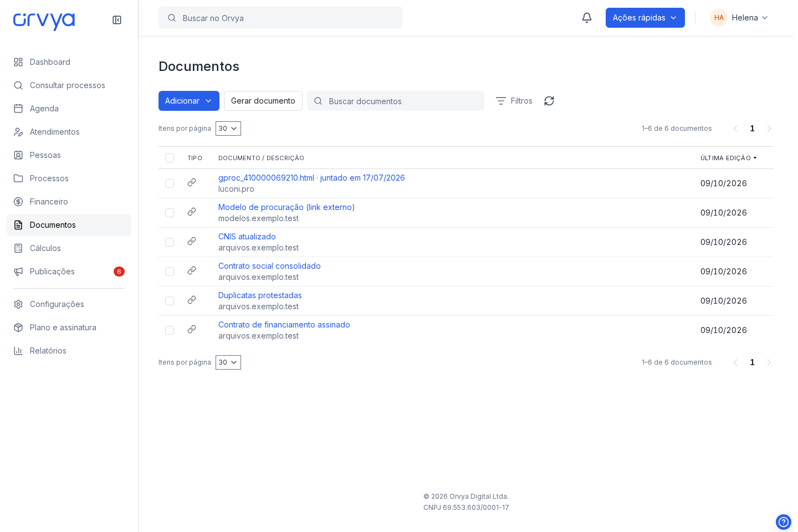Viewport: 798px width, 532px height.
Task: Open the Helena user menu
Action: pyautogui.click(x=739, y=18)
